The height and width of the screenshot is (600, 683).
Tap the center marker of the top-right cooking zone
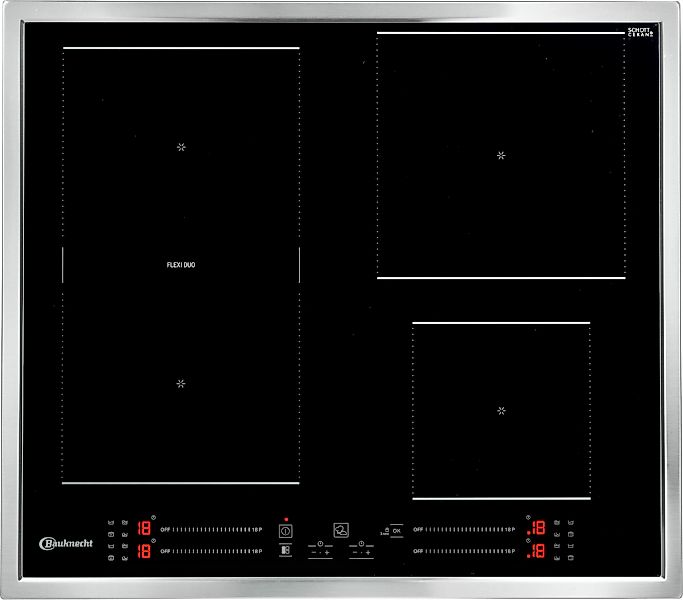501,155
